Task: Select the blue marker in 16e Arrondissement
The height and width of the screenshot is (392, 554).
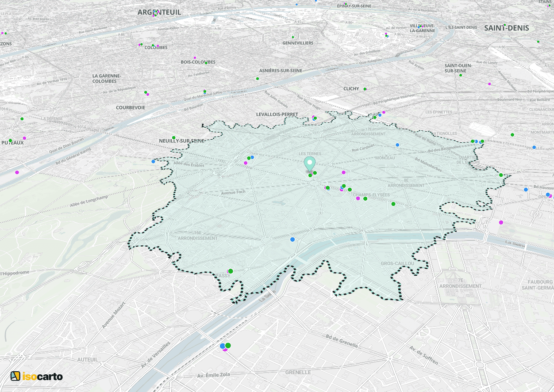Action: [292, 239]
